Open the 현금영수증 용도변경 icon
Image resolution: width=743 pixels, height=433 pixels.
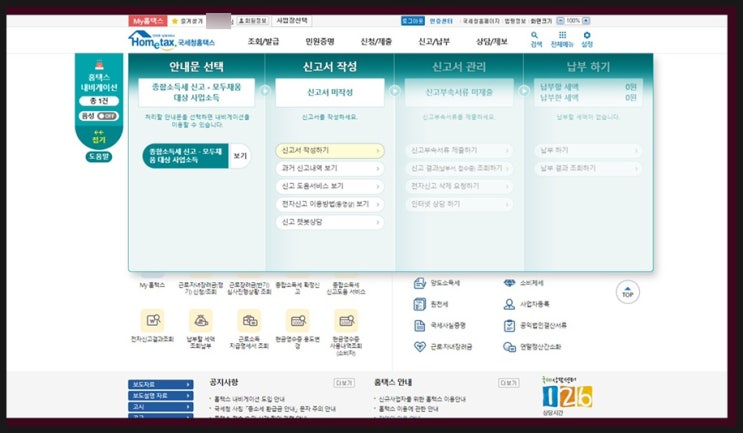pyautogui.click(x=298, y=321)
